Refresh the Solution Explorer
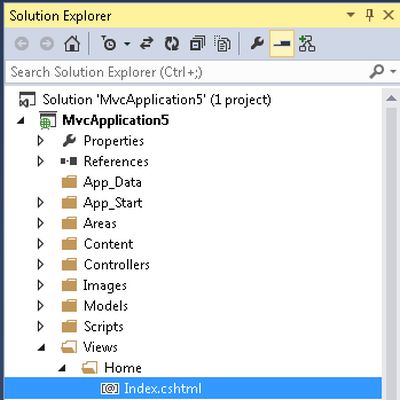Image resolution: width=400 pixels, height=400 pixels. tap(172, 44)
